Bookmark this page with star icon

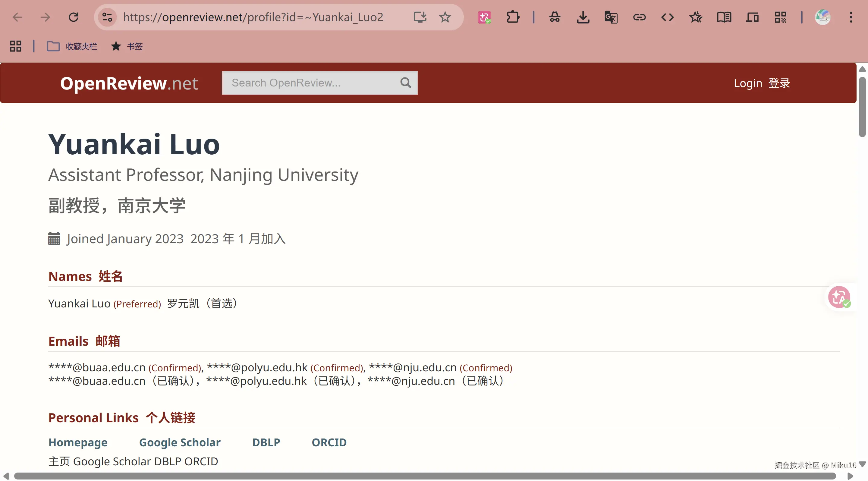(x=445, y=17)
